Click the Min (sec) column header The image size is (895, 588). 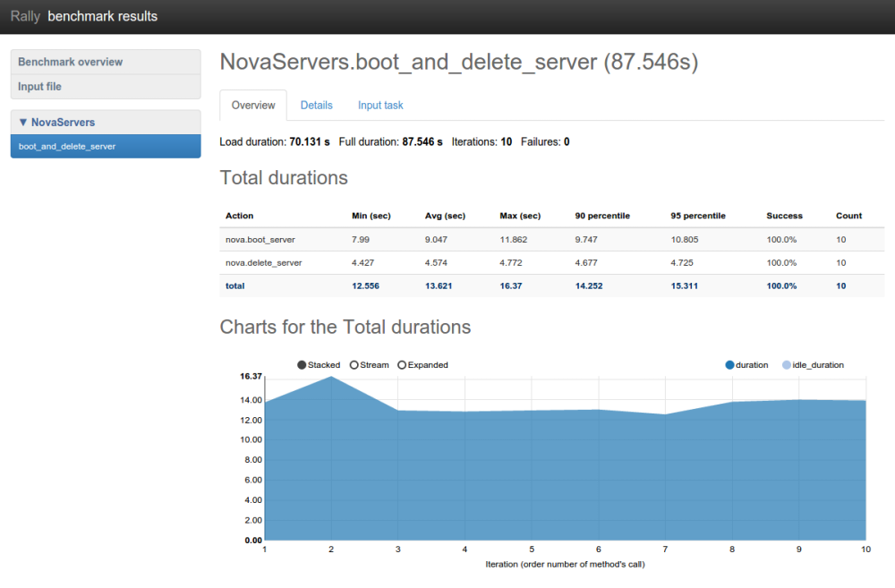[x=371, y=216]
